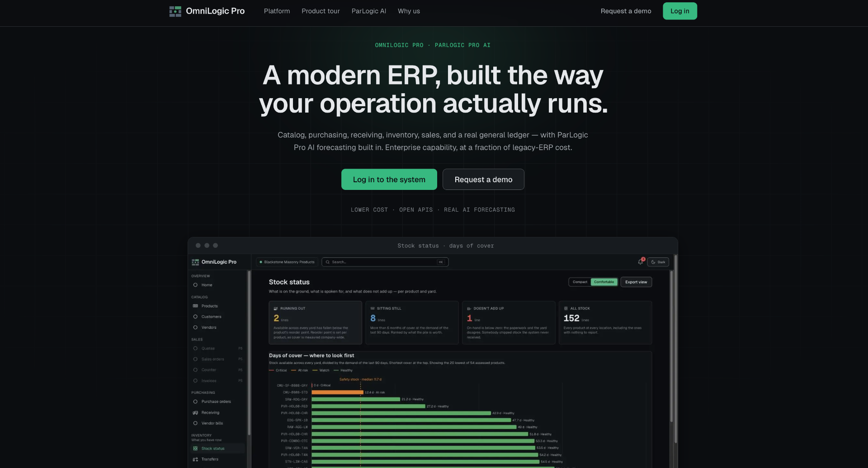The image size is (868, 468).
Task: Click the magnifier icon in the preview search box
Action: (328, 262)
